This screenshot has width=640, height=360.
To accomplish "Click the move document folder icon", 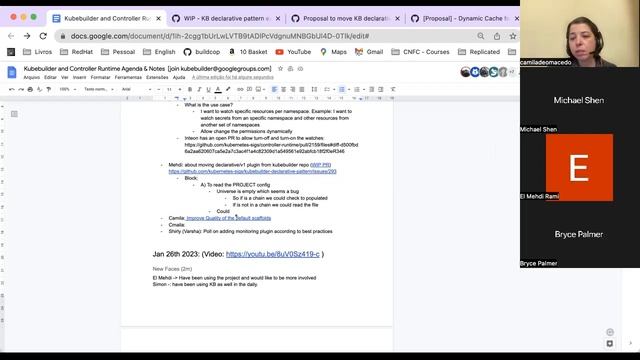I will click(x=290, y=69).
